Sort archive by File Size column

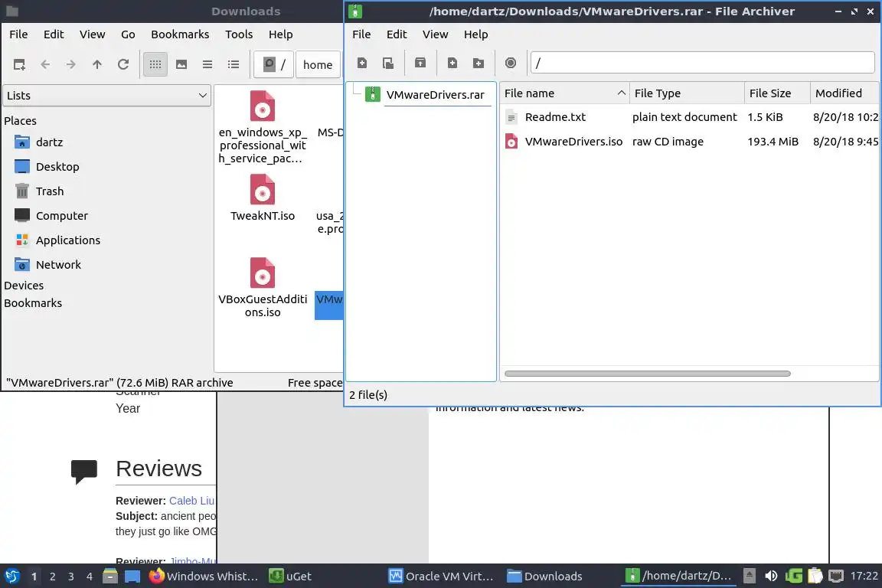coord(777,93)
